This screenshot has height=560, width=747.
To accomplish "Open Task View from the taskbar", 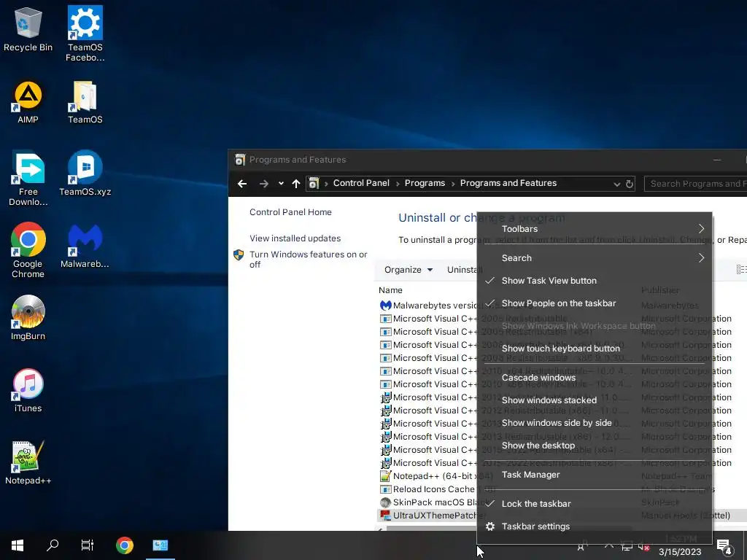I will point(88,545).
